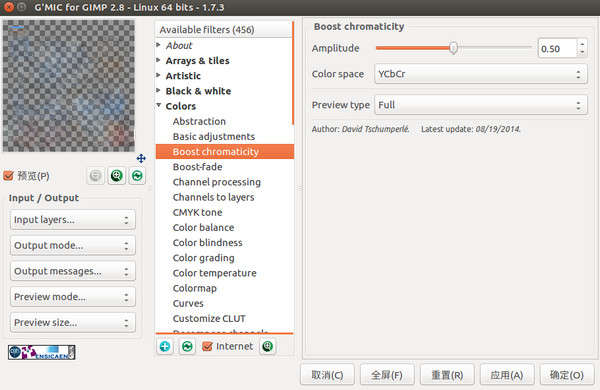
Task: Open the Color space dropdown
Action: point(481,74)
